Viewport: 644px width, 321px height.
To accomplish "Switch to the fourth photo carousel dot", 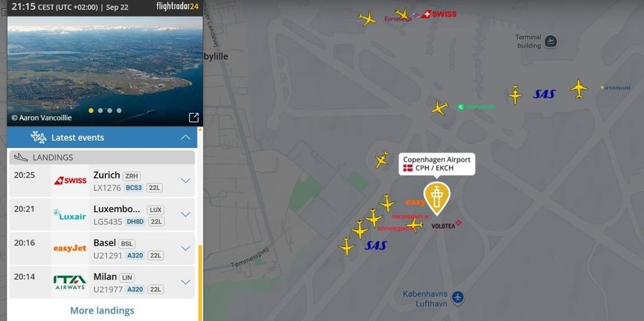I will click(x=119, y=111).
